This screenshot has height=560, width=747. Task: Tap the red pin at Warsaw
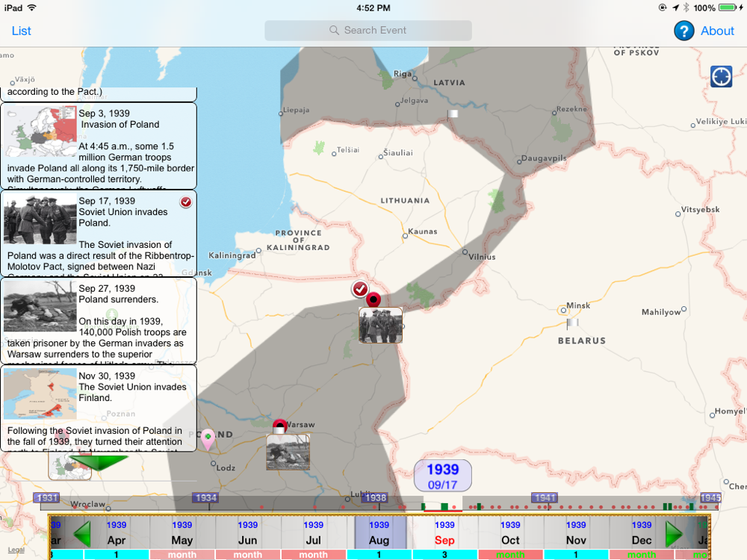(279, 426)
